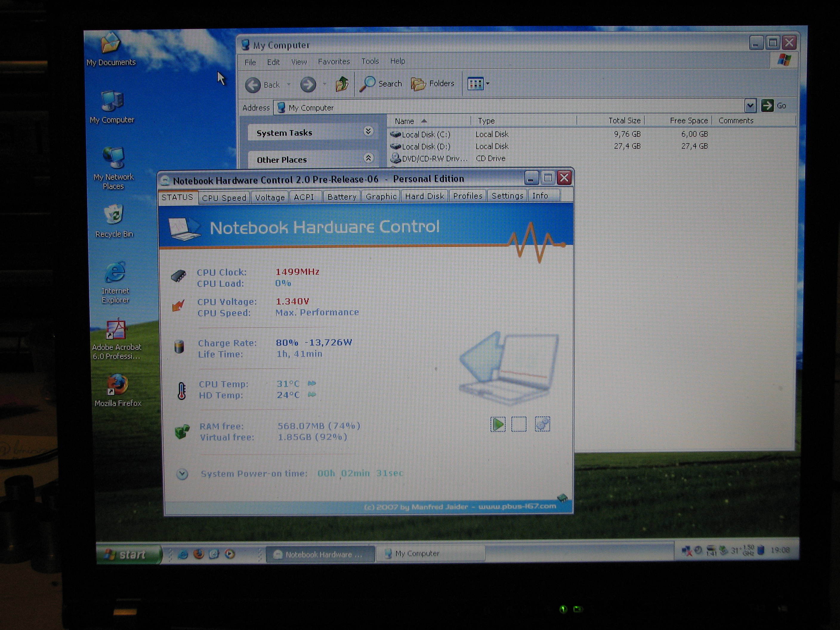The height and width of the screenshot is (630, 840).
Task: Click the green RAM blocks icon
Action: (182, 432)
